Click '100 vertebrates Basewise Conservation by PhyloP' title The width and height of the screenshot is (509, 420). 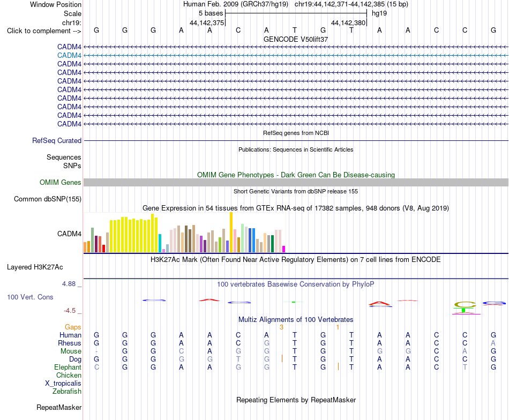pos(296,284)
